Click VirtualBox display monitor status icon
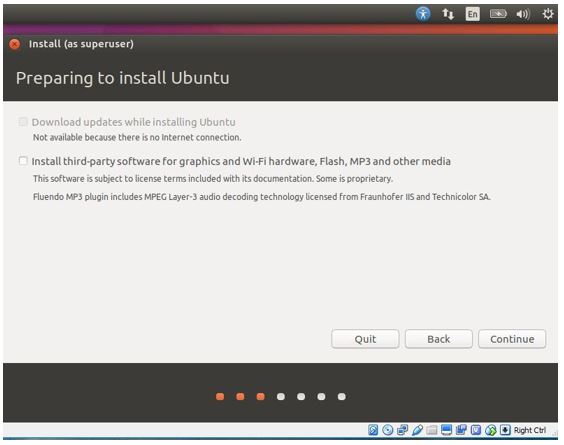564x445 pixels. tap(446, 430)
